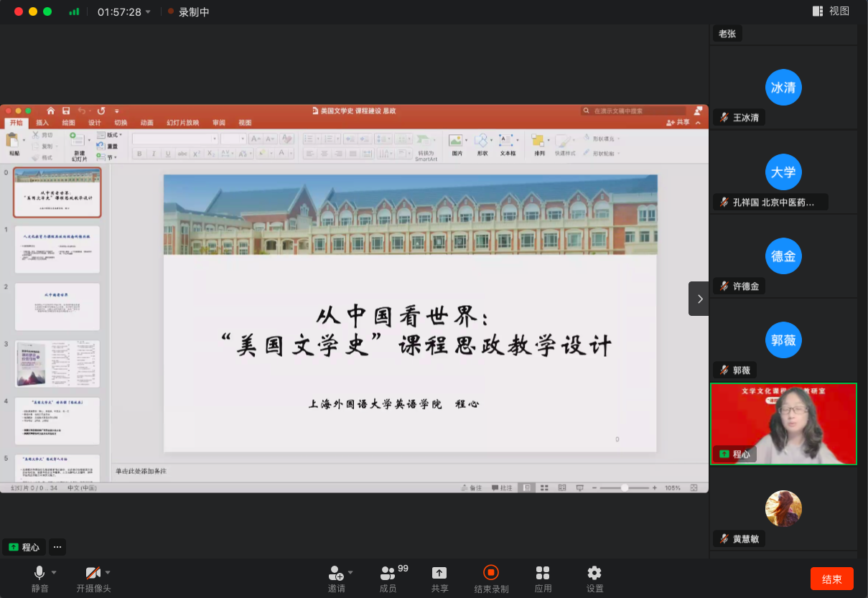Viewport: 868px width, 598px height.
Task: Stop recording with 结束录制 button
Action: 491,573
